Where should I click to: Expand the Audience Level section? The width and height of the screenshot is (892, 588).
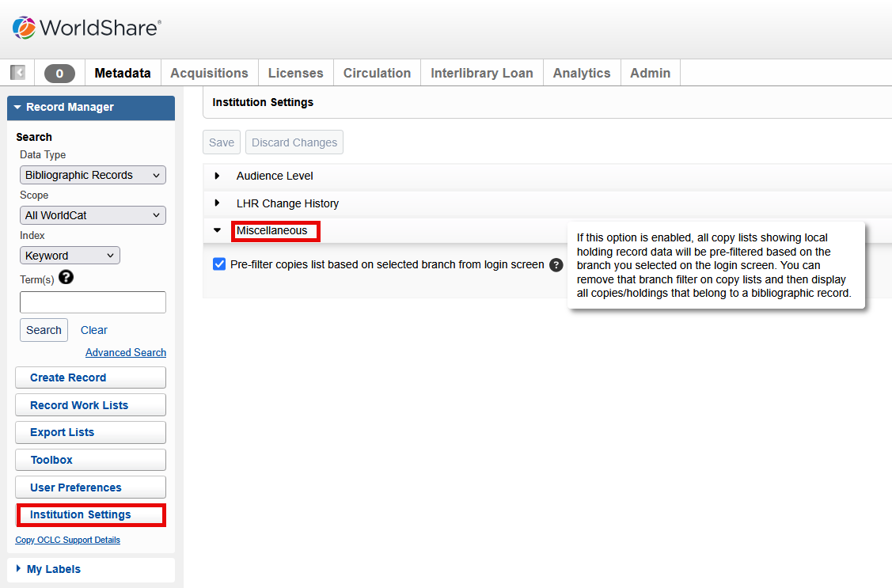[x=275, y=176]
